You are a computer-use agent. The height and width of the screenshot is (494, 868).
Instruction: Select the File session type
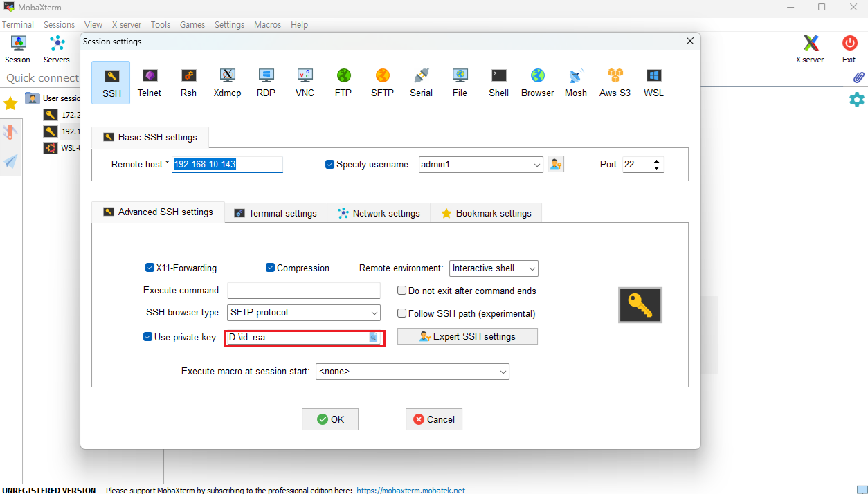coord(460,82)
